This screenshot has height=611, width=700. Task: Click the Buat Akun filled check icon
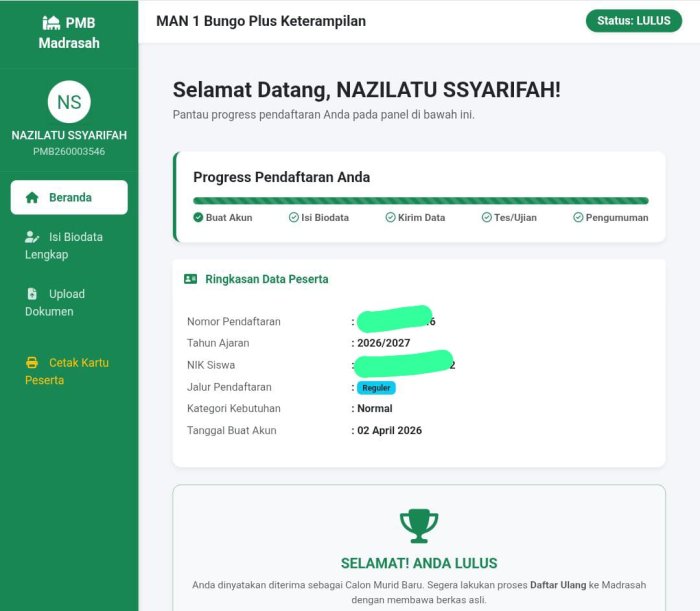click(198, 217)
